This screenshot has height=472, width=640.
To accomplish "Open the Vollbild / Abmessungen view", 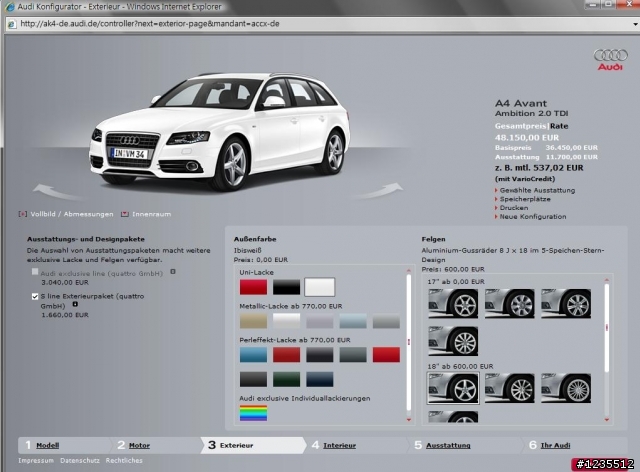I will tap(66, 214).
